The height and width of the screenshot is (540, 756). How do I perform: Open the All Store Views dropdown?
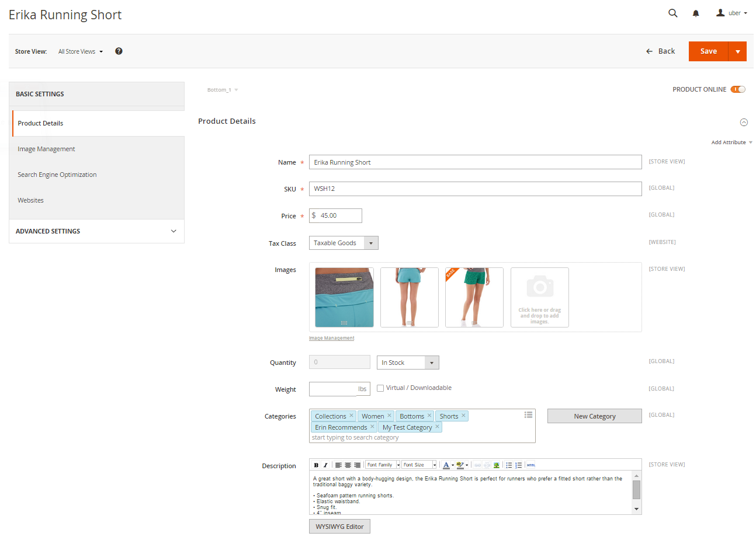pos(81,51)
